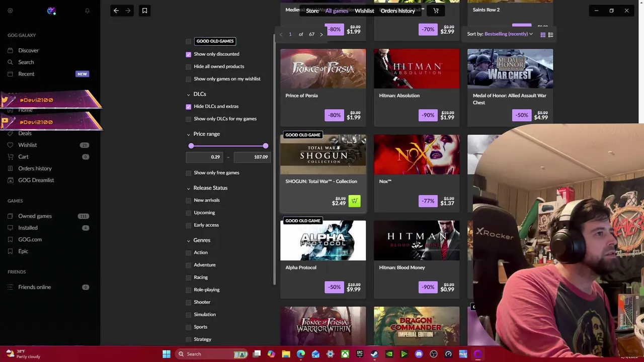Go back with the left arrow
This screenshot has width=644, height=362.
[116, 11]
